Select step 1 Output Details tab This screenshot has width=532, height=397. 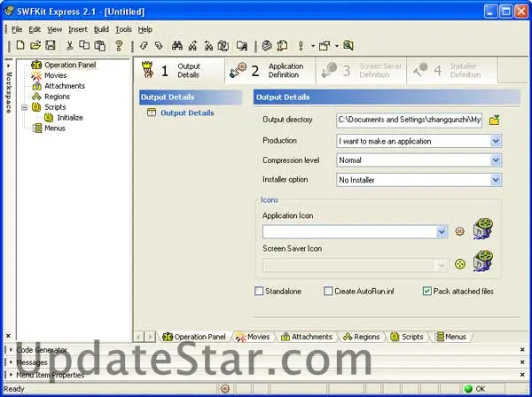(x=179, y=70)
